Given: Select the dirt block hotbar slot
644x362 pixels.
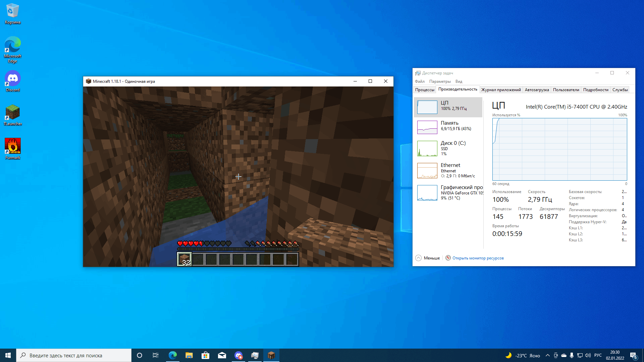Looking at the screenshot, I should (185, 259).
